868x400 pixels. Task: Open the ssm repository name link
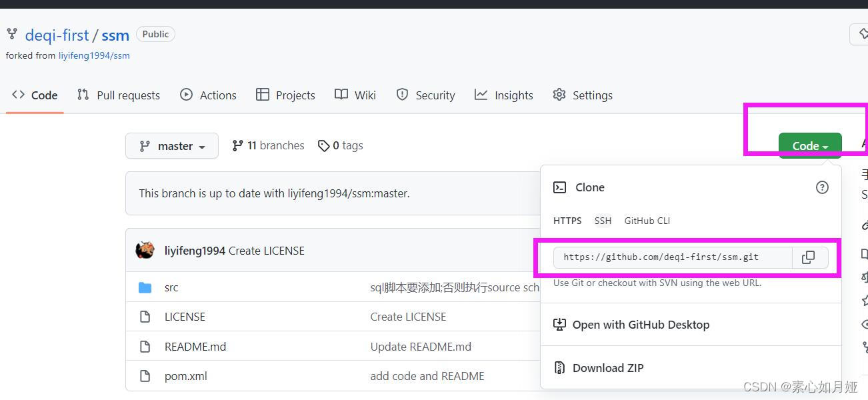[x=115, y=35]
